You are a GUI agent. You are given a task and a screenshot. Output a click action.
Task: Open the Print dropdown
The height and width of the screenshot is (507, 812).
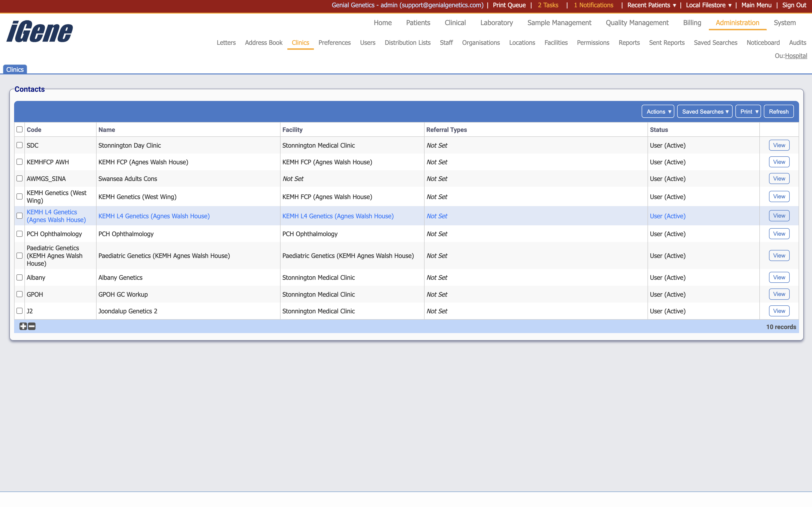[748, 111]
